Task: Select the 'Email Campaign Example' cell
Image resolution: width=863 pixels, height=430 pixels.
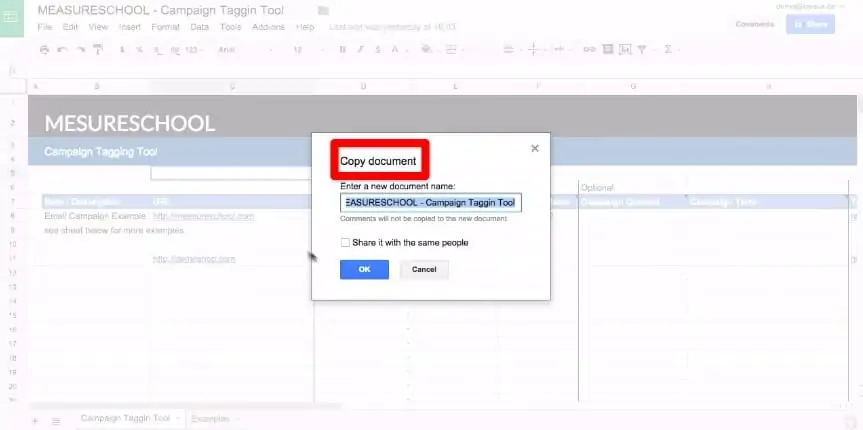Action: 95,216
